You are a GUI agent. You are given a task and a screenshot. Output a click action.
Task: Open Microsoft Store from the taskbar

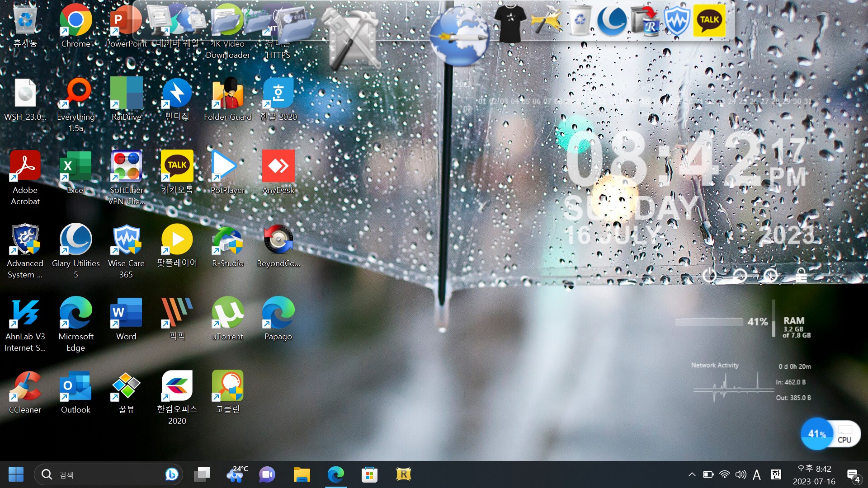[x=369, y=474]
